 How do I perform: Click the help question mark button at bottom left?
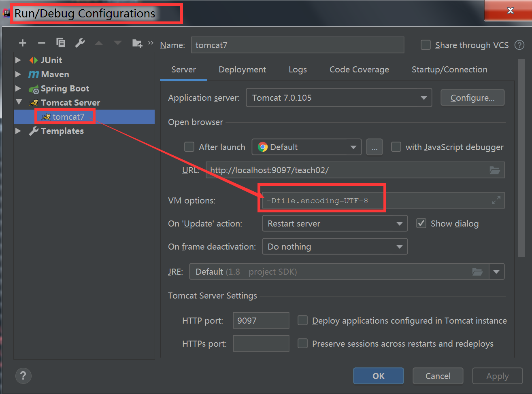pyautogui.click(x=23, y=376)
